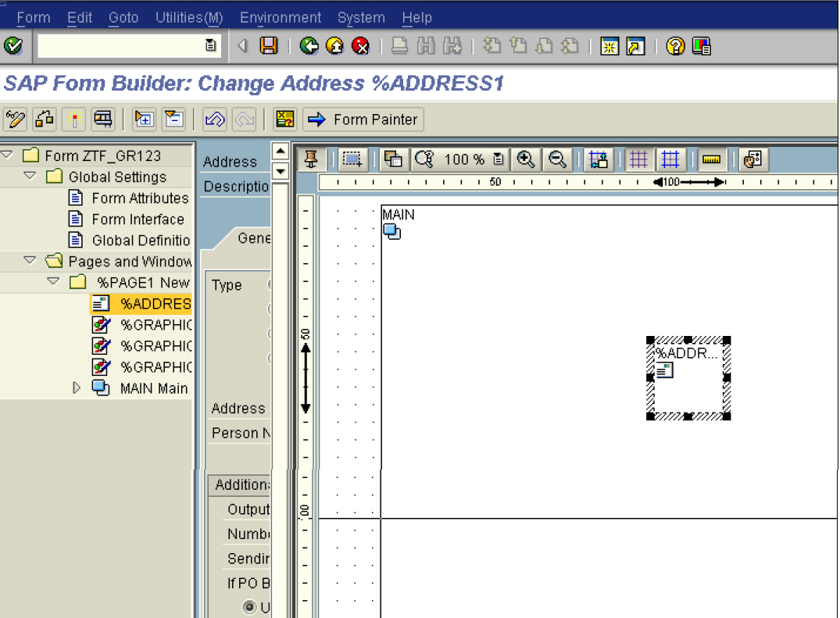The image size is (840, 618).
Task: Click the vertical ruler 50 position marker
Action: click(x=306, y=370)
